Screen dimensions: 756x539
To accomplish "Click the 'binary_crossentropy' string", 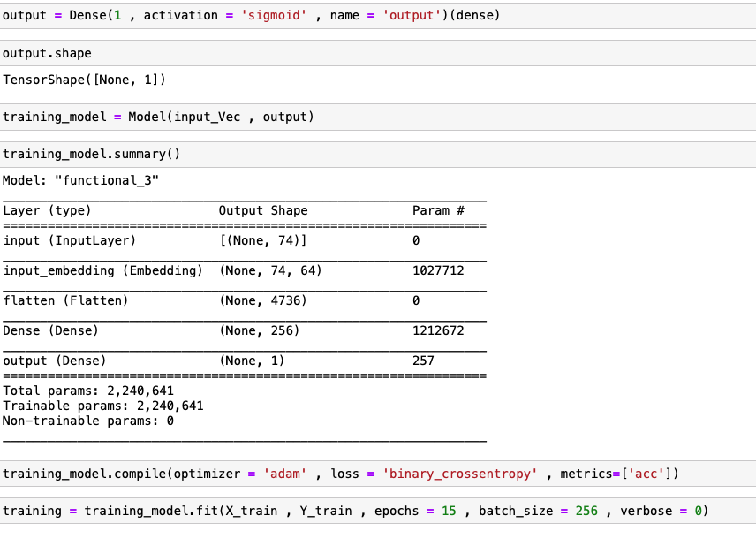I will (460, 474).
